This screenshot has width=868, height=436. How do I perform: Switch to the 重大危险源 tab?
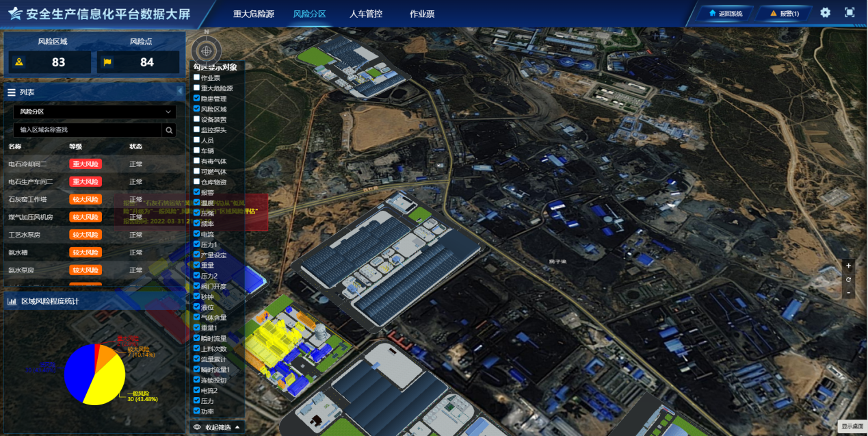pyautogui.click(x=253, y=14)
